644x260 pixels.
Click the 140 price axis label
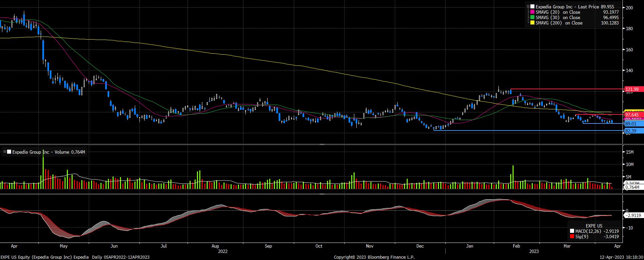[630, 70]
